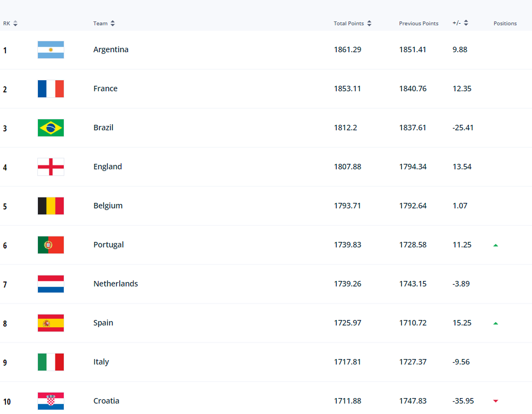532x414 pixels.
Task: Open the Italy team link
Action: [x=101, y=362]
